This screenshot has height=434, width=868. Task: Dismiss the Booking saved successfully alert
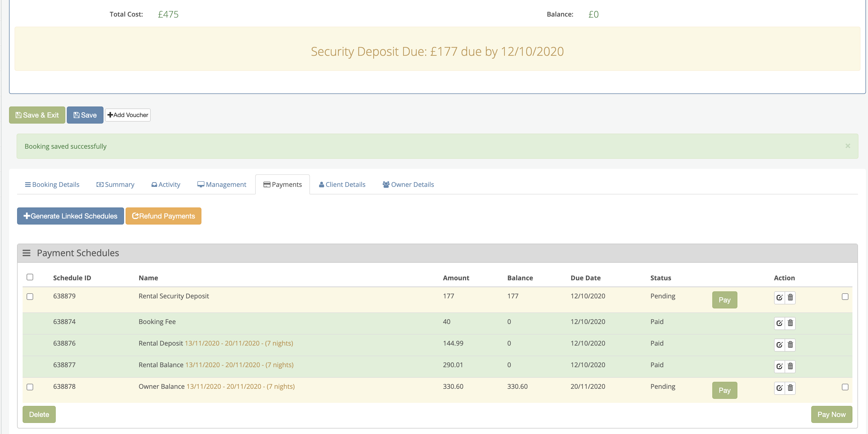point(847,146)
